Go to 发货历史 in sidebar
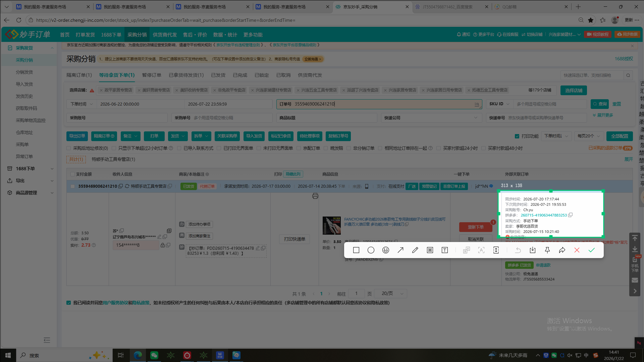 tap(24, 96)
